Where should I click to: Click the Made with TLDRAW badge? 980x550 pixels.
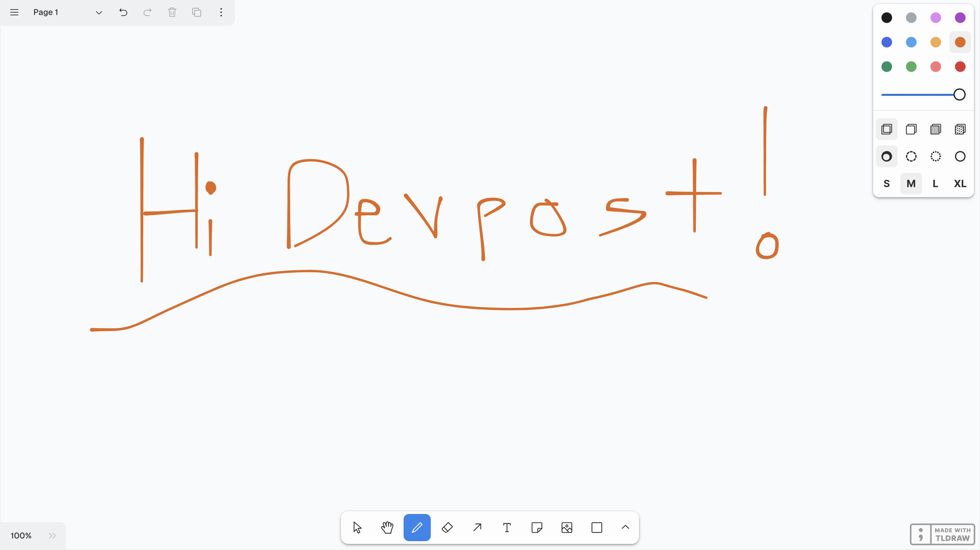(942, 534)
